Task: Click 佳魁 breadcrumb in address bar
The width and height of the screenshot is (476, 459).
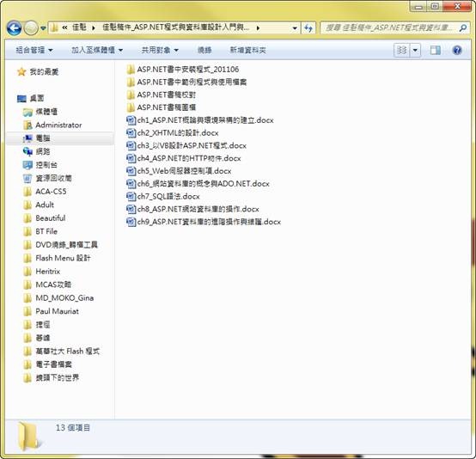Action: pyautogui.click(x=79, y=28)
